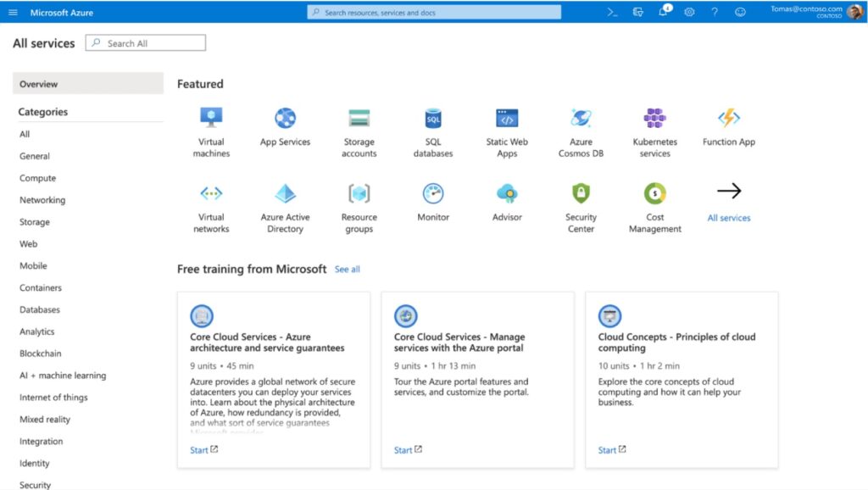
Task: Click the Cloud Concepts course round icon
Action: (x=609, y=315)
